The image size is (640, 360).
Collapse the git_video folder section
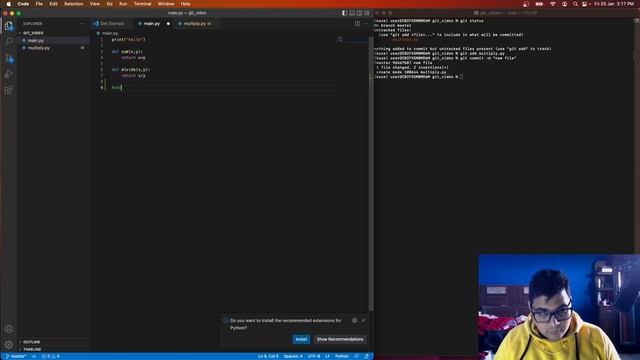tap(33, 33)
